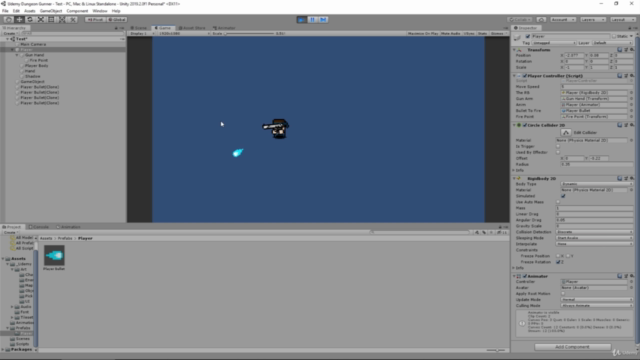
Task: Toggle Static checkbox in Inspector
Action: coord(614,36)
